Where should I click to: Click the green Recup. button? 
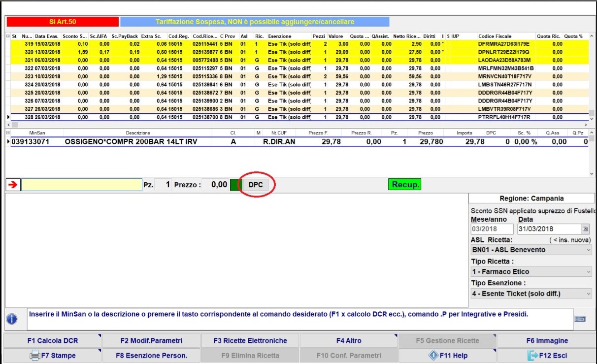coord(405,185)
